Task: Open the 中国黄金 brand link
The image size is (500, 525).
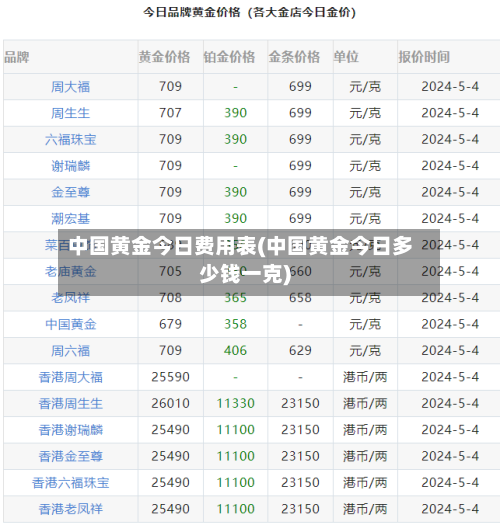Action: click(x=70, y=324)
